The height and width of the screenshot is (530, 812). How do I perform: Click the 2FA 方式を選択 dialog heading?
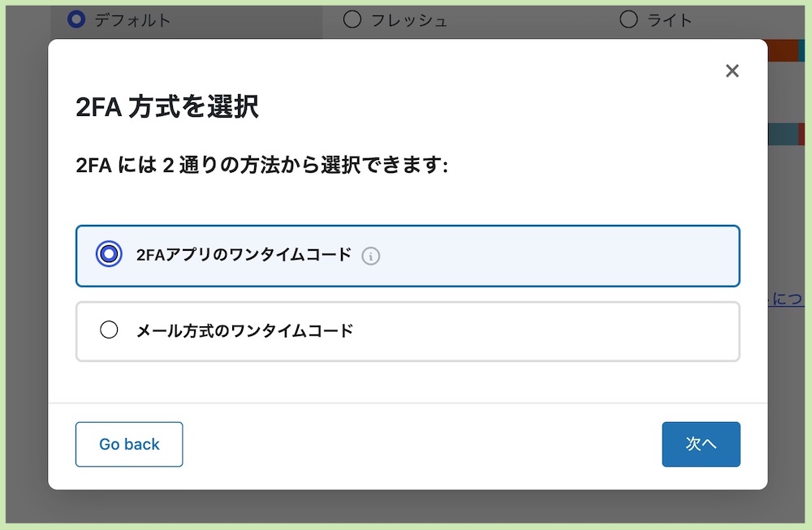(x=167, y=106)
